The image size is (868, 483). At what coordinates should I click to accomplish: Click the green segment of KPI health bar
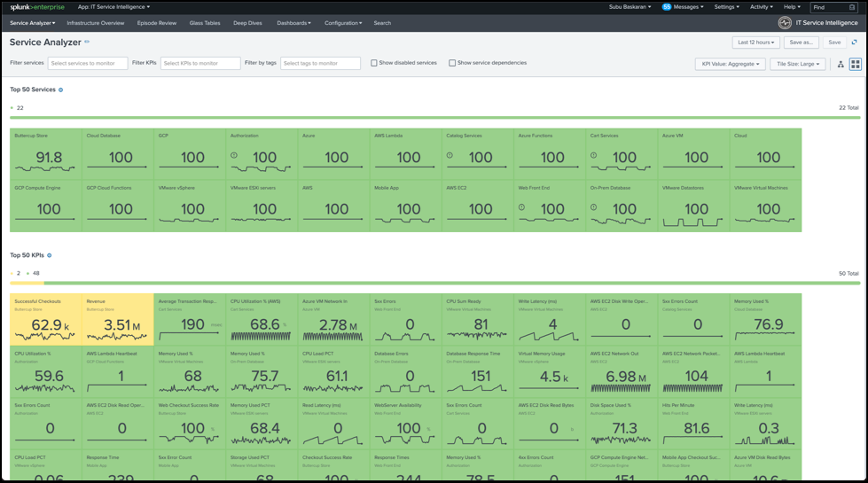click(451, 284)
